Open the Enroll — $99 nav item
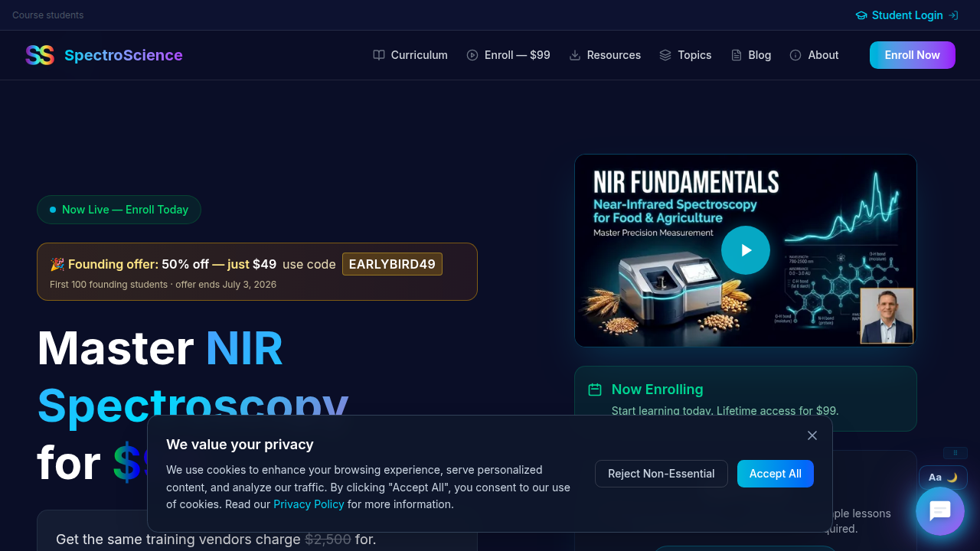Viewport: 980px width, 551px height. [508, 55]
